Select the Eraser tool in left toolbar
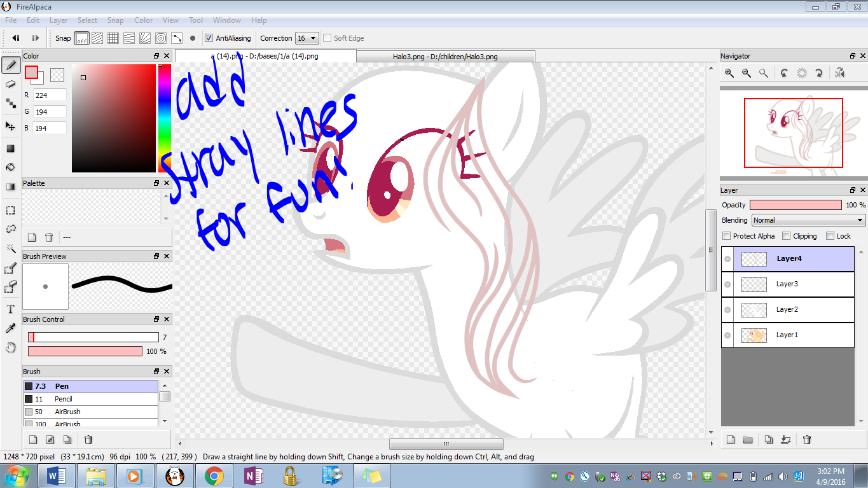Image resolution: width=868 pixels, height=488 pixels. point(10,84)
